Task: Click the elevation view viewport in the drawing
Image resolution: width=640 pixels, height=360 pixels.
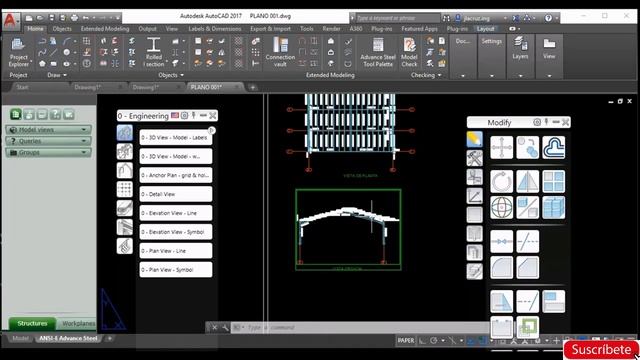Action: click(348, 229)
